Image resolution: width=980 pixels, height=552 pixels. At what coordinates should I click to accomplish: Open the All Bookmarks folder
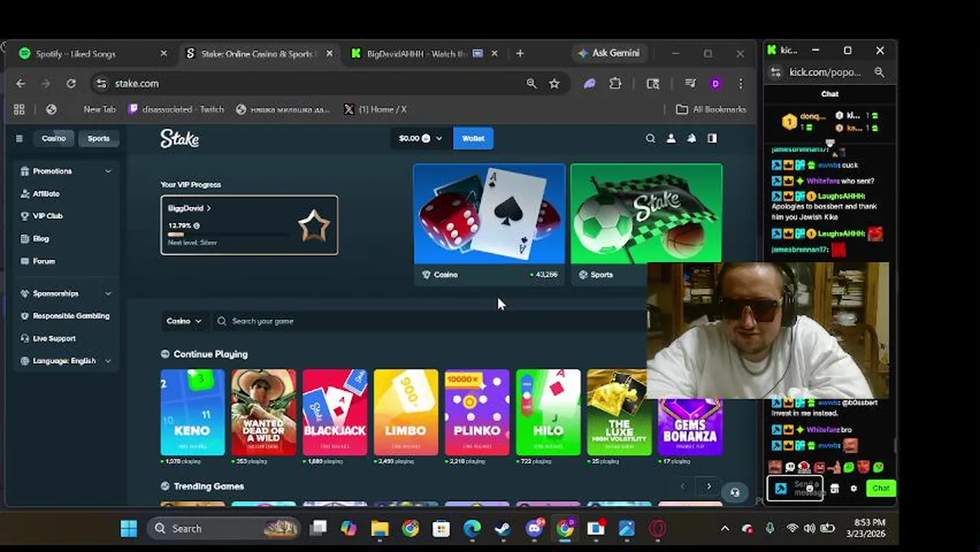(711, 110)
